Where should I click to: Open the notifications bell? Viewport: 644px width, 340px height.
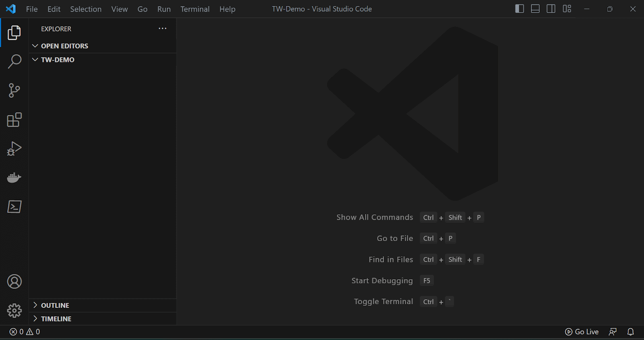pyautogui.click(x=631, y=332)
